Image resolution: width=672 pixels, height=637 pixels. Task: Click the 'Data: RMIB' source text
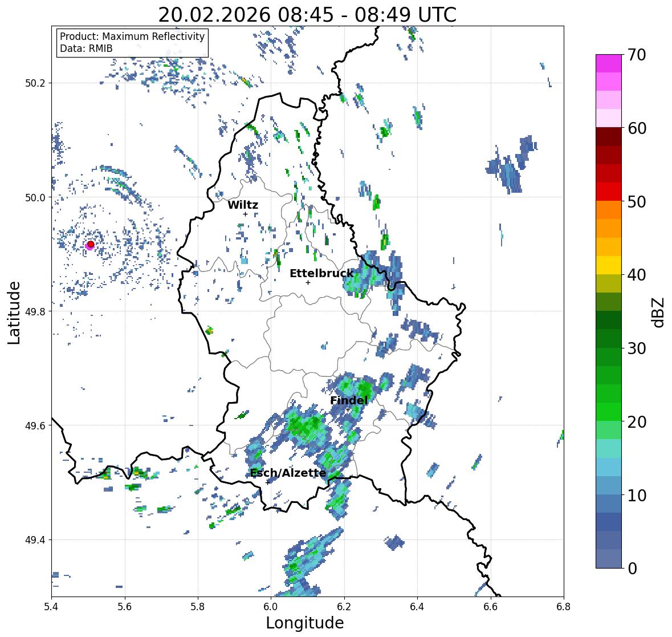(86, 48)
